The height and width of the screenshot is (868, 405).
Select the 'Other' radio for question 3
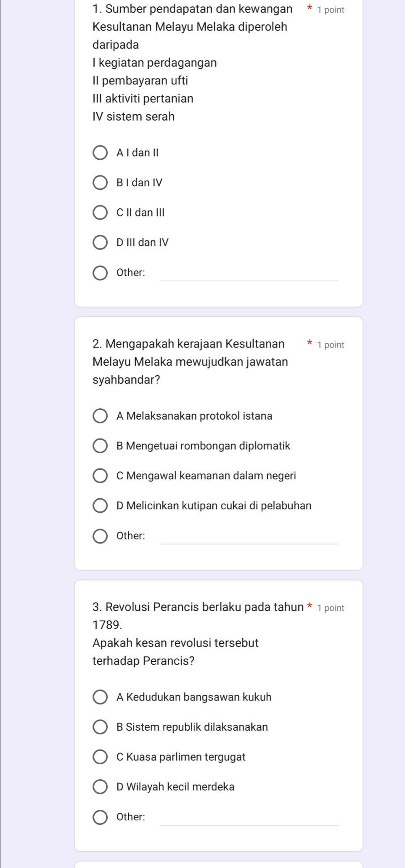click(100, 817)
